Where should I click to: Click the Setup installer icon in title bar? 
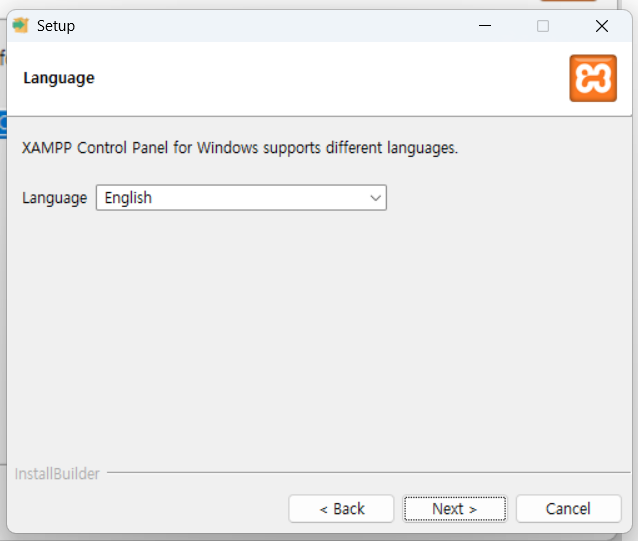(21, 26)
